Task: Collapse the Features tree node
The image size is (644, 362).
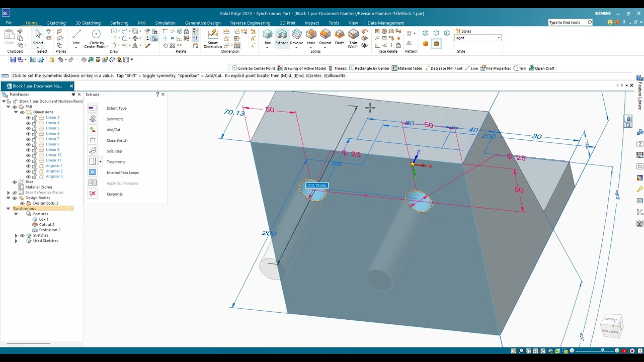Action: 16,214
